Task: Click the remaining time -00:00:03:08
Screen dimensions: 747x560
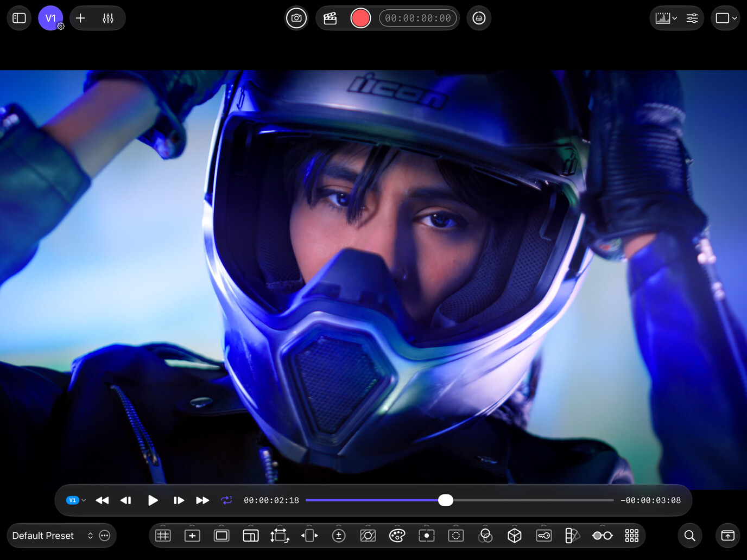Action: [650, 500]
